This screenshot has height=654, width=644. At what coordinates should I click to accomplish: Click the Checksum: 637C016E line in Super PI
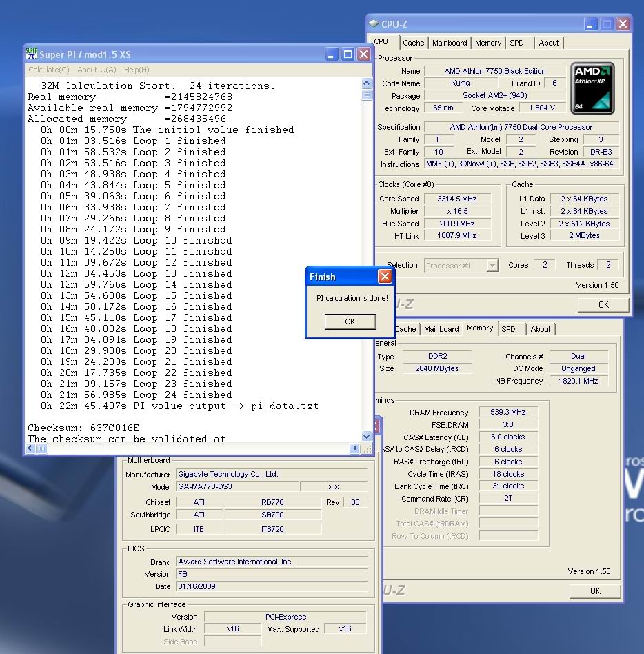click(x=83, y=428)
